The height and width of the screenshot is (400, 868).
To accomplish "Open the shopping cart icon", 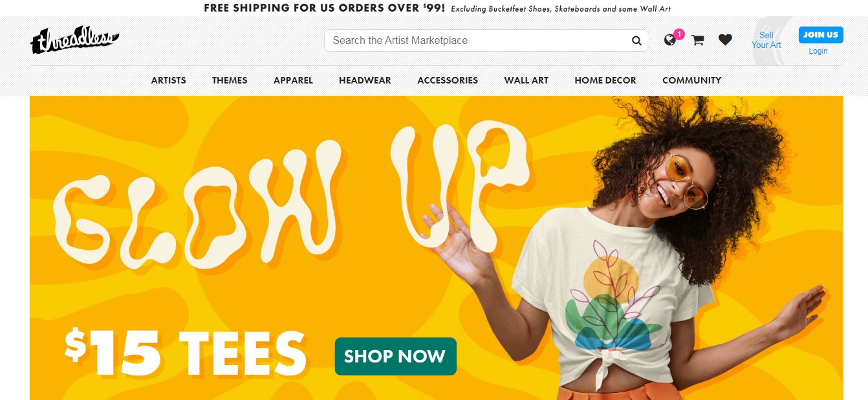I will pyautogui.click(x=698, y=40).
